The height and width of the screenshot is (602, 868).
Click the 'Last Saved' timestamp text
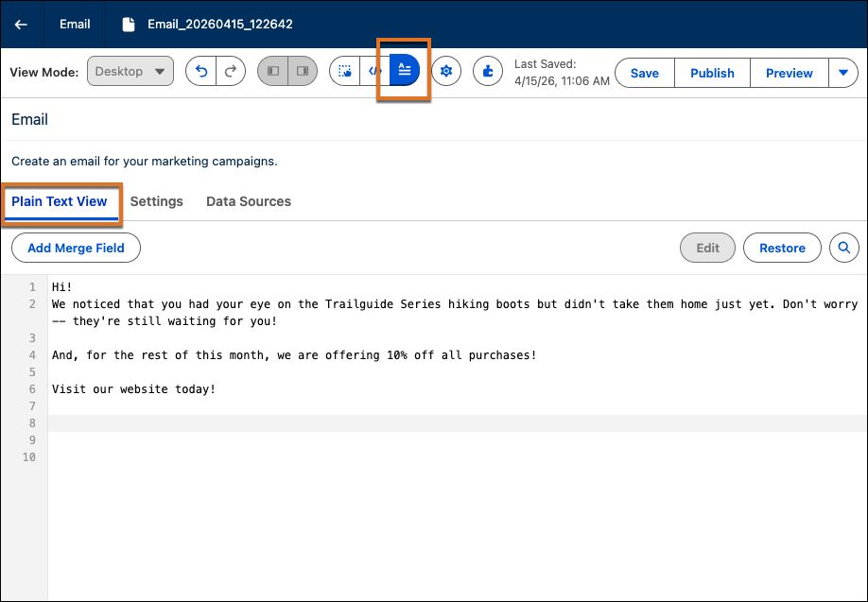click(x=562, y=73)
